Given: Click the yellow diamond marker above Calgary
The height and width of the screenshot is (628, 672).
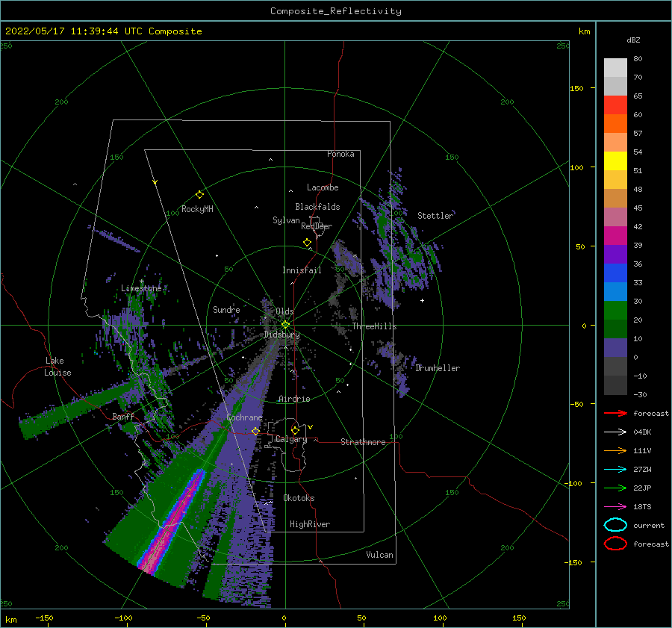Looking at the screenshot, I should [x=295, y=430].
